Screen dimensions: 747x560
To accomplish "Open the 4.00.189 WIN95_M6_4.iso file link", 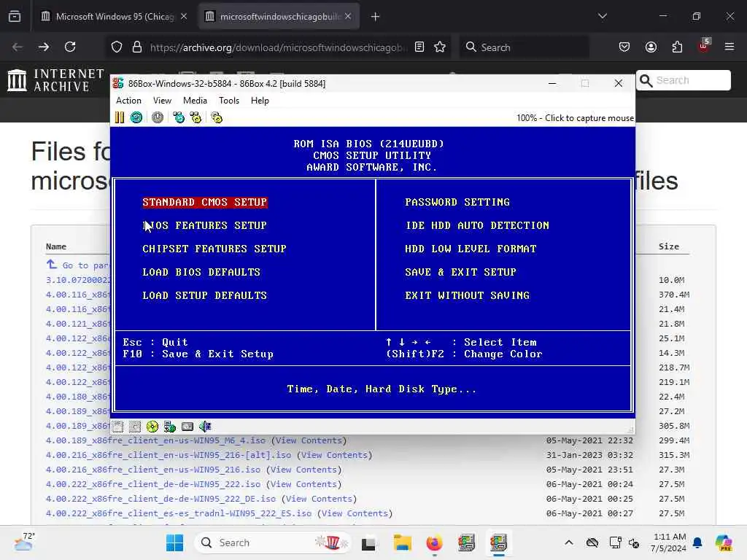I will click(x=155, y=440).
